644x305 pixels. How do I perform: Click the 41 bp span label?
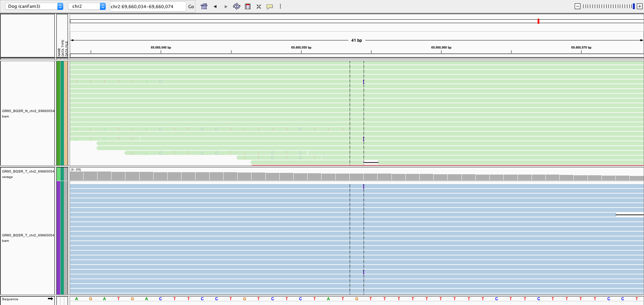[356, 40]
